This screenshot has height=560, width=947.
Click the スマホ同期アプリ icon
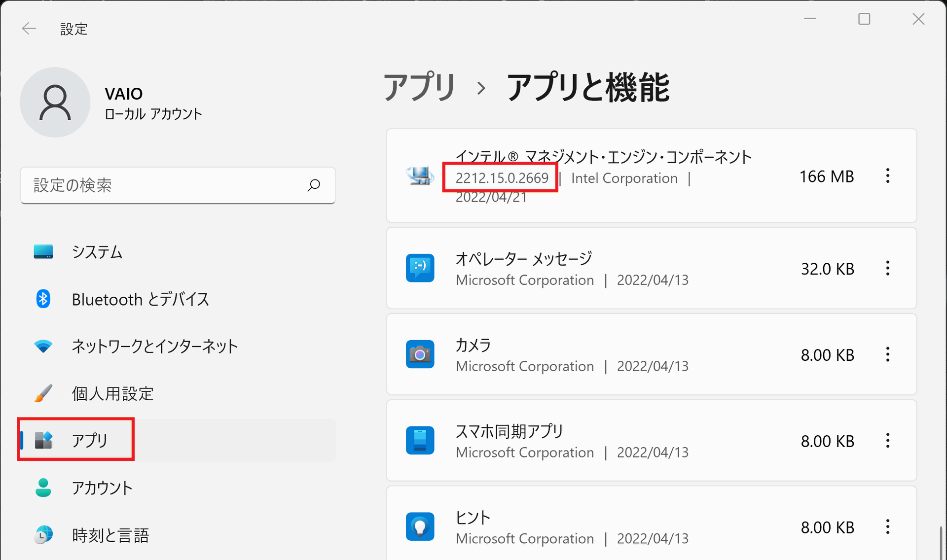point(420,441)
